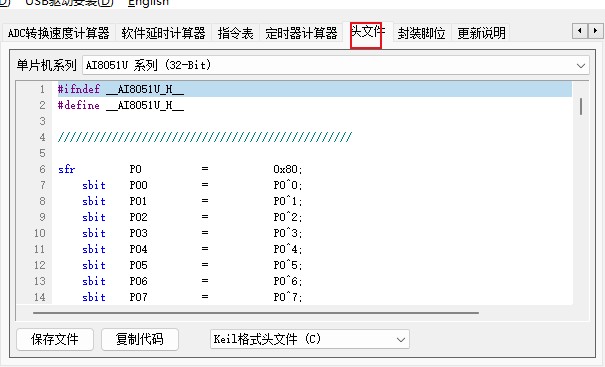
Task: Open the Keil格式头文件 (C) format dropdown
Action: pos(309,339)
